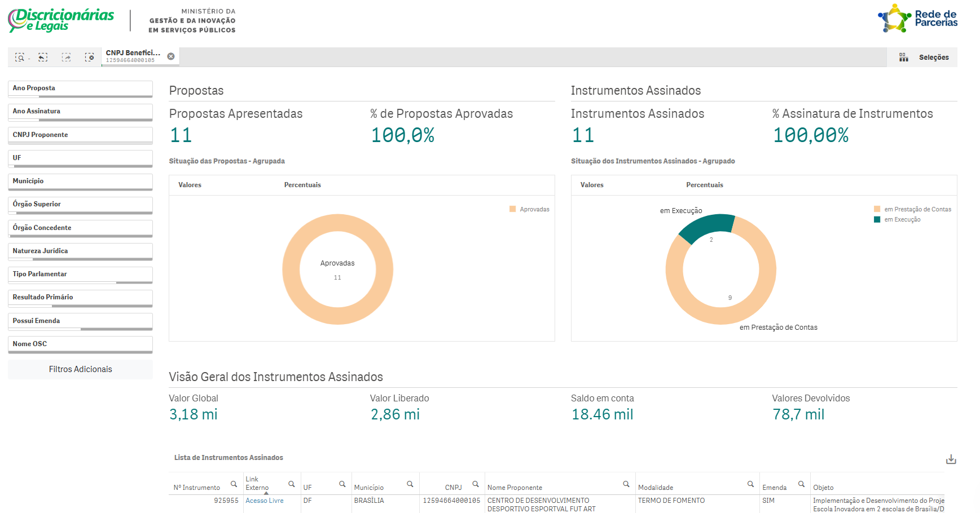Search within the Nome Proponente column
This screenshot has height=513, width=980.
click(x=626, y=484)
